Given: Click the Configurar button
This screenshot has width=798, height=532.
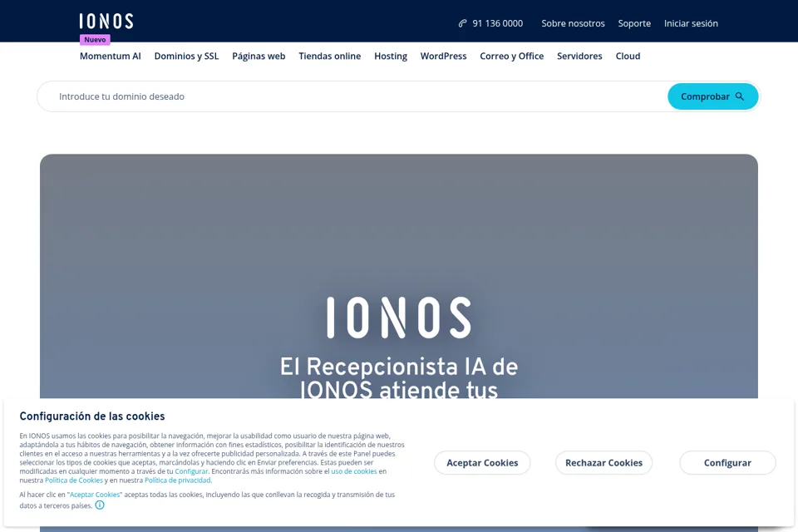Looking at the screenshot, I should click(728, 463).
